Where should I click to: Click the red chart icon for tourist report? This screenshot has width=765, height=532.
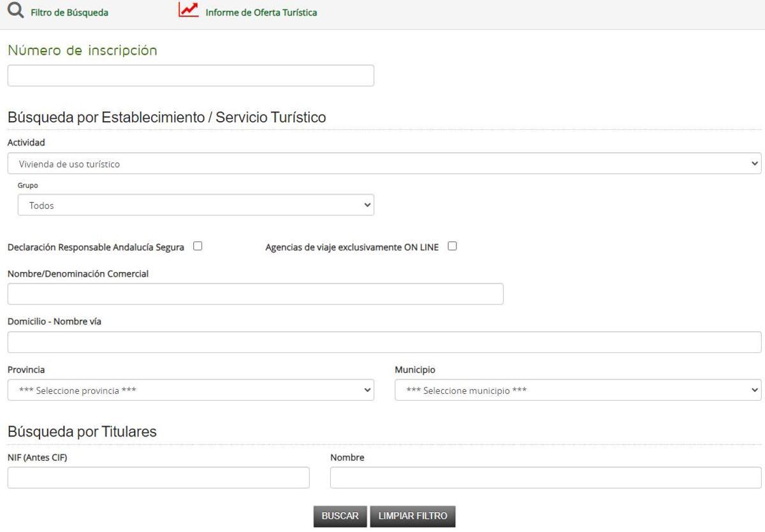[188, 11]
